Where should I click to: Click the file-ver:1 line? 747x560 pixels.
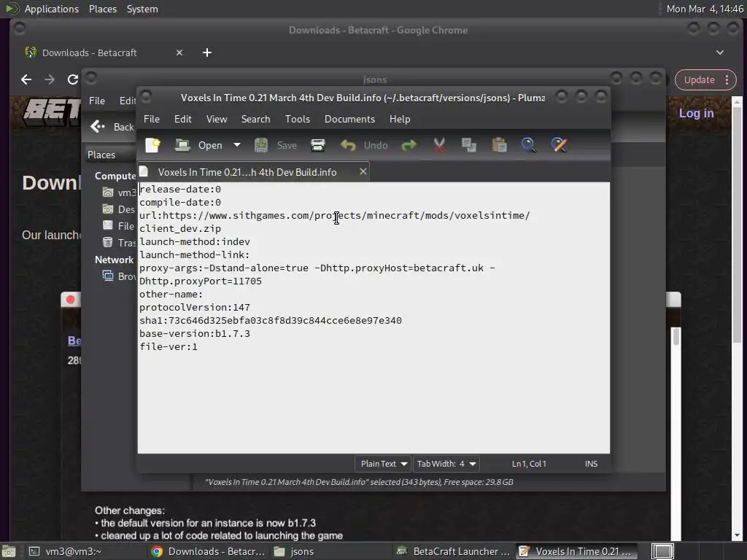pyautogui.click(x=169, y=346)
